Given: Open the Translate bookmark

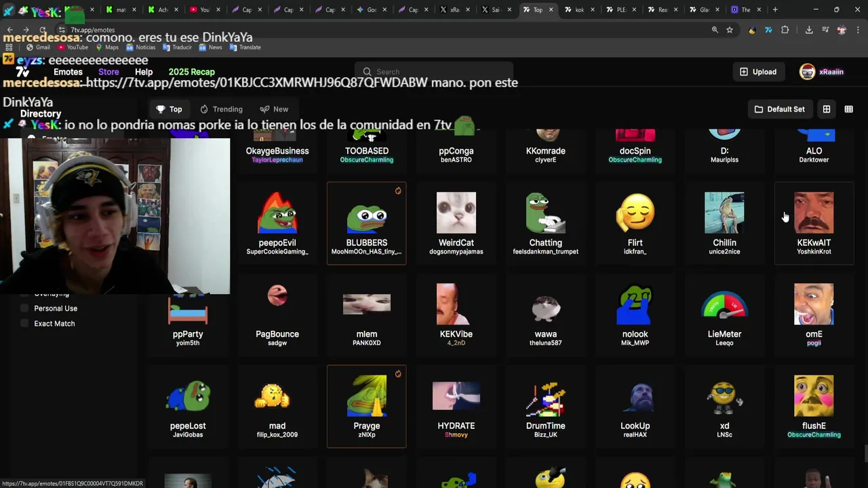Looking at the screenshot, I should (x=245, y=47).
